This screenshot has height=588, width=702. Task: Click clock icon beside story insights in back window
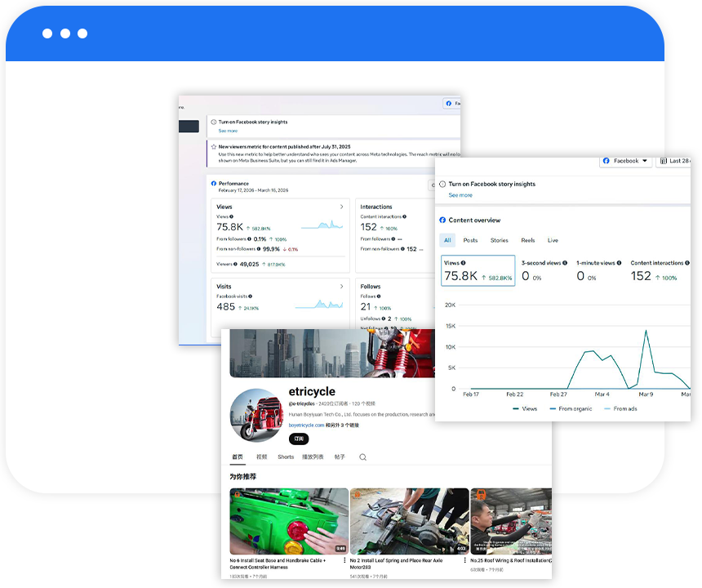click(214, 122)
